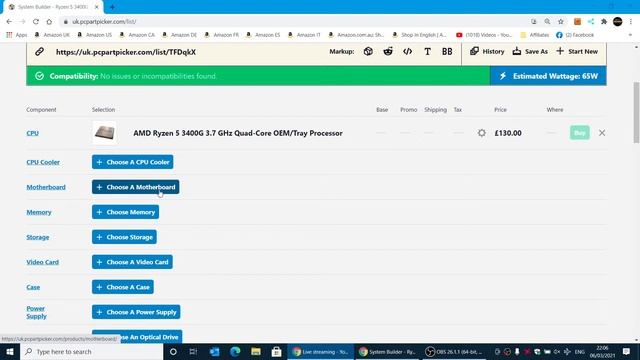This screenshot has width=640, height=360.
Task: Go back with the browser back arrow
Action: click(x=9, y=22)
